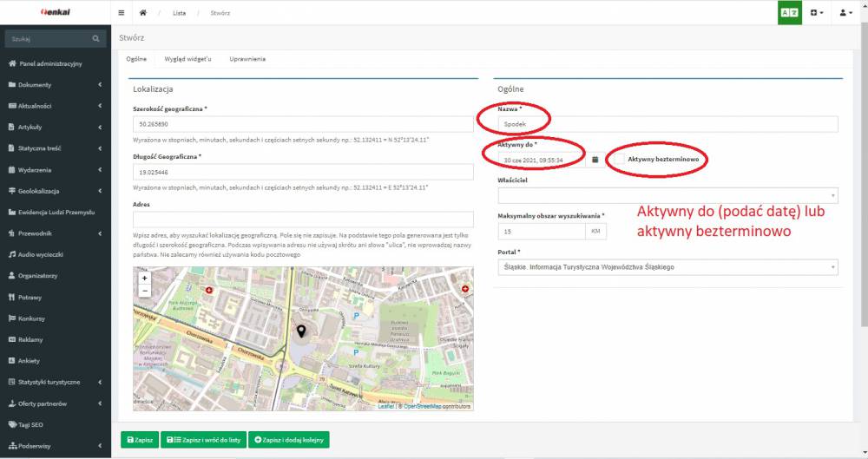This screenshot has width=868, height=459.
Task: Click the Adres input field
Action: (x=303, y=220)
